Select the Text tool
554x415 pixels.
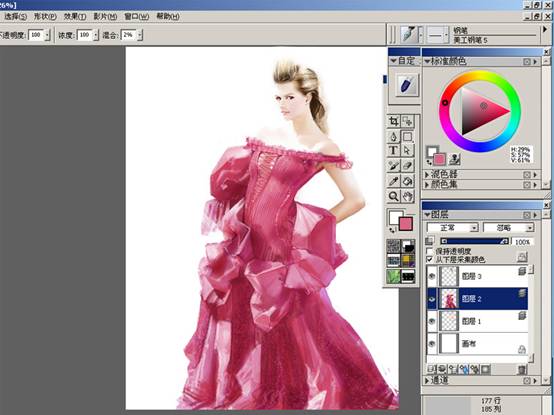pos(393,151)
